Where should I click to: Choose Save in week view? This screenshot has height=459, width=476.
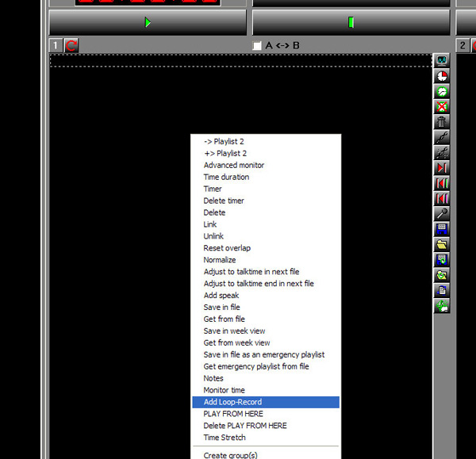(266, 331)
